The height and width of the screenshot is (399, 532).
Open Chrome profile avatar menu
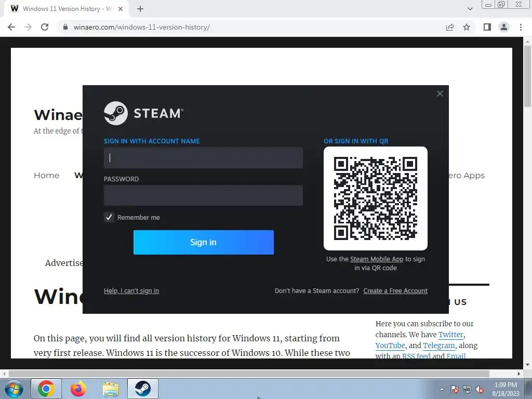tap(504, 27)
